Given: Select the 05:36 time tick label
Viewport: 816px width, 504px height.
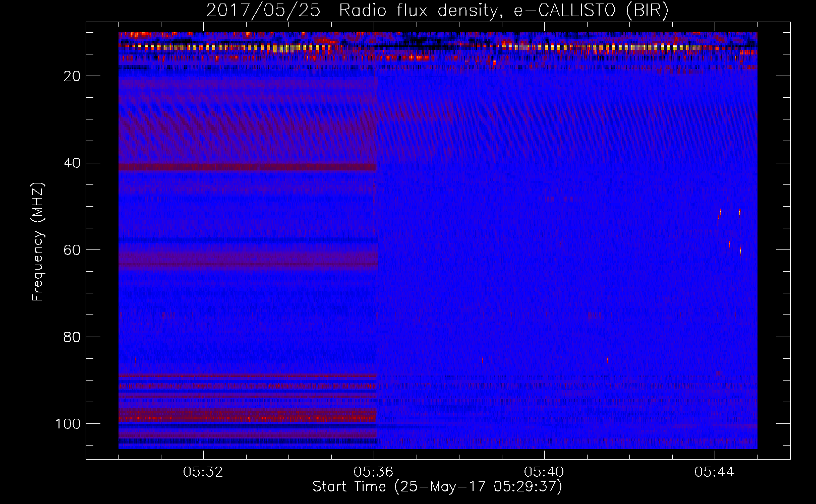Looking at the screenshot, I should [x=374, y=472].
